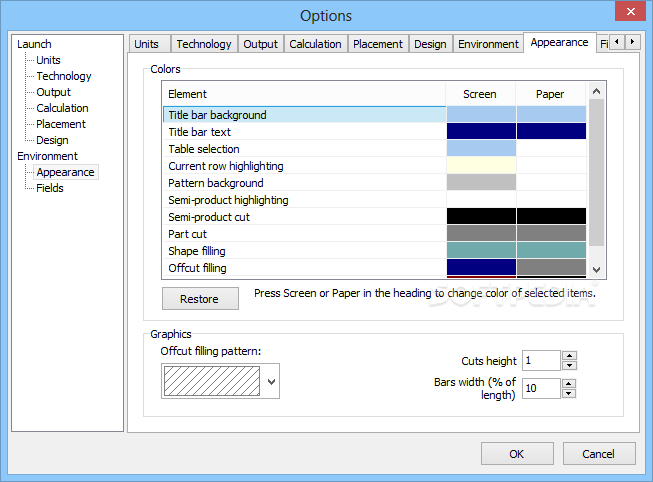The height and width of the screenshot is (482, 653).
Task: Pick Current row highlighting screen swatch
Action: [481, 165]
